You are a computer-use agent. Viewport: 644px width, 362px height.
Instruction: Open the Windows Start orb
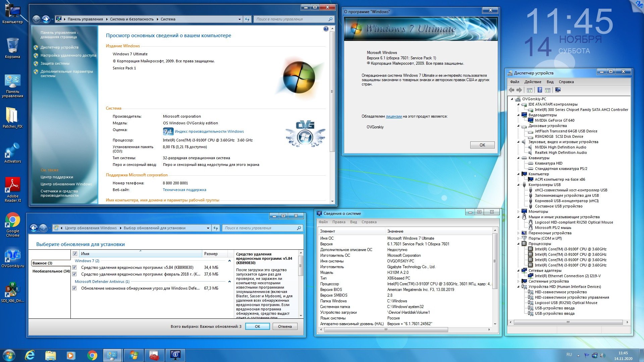click(9, 355)
